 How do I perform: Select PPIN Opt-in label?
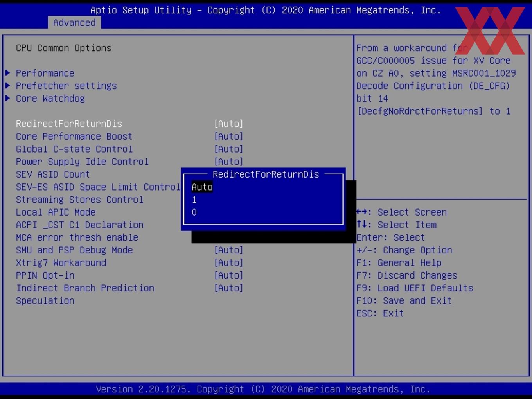[45, 275]
